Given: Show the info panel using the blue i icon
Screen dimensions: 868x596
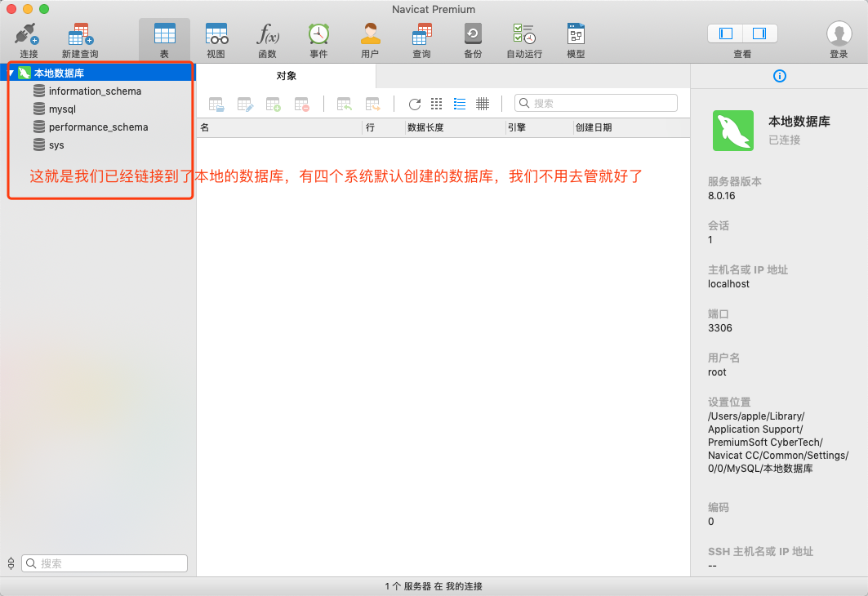Looking at the screenshot, I should (x=780, y=77).
